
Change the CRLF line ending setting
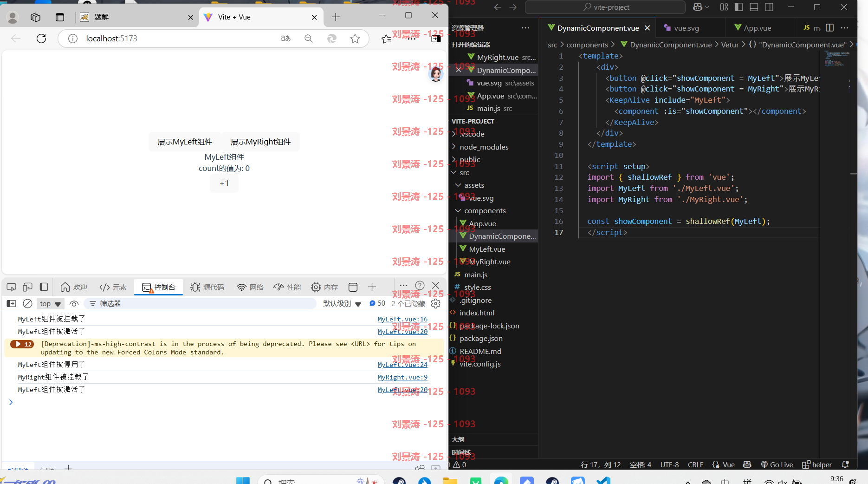coord(695,464)
